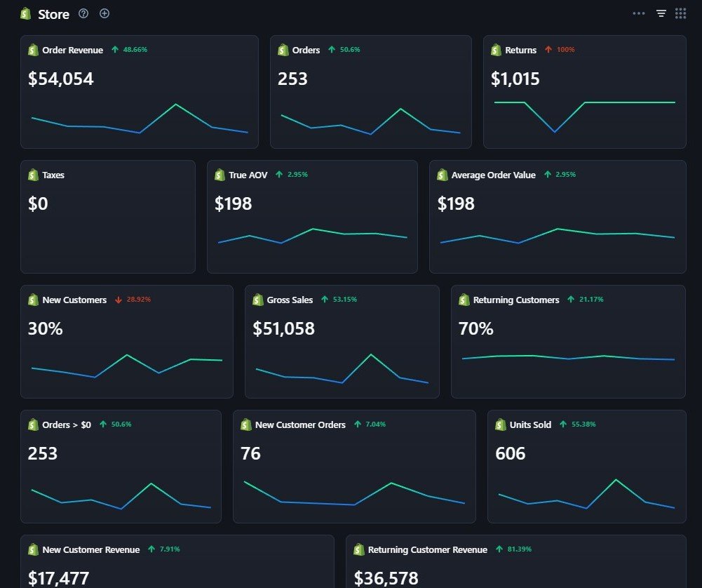Screen dimensions: 702x588
Task: Click the help question mark icon beside Store
Action: [x=83, y=13]
